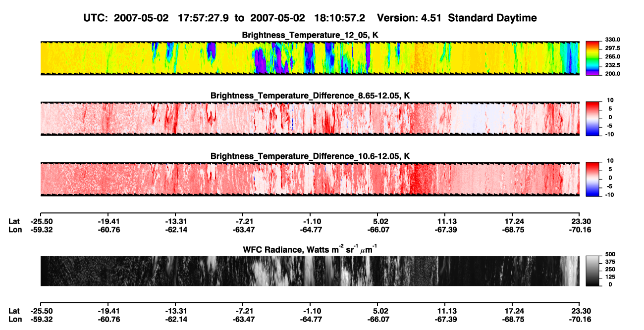Select the Brightness_Temperature_12_05 image strip
Screen dimensions: 644x330
pos(310,57)
